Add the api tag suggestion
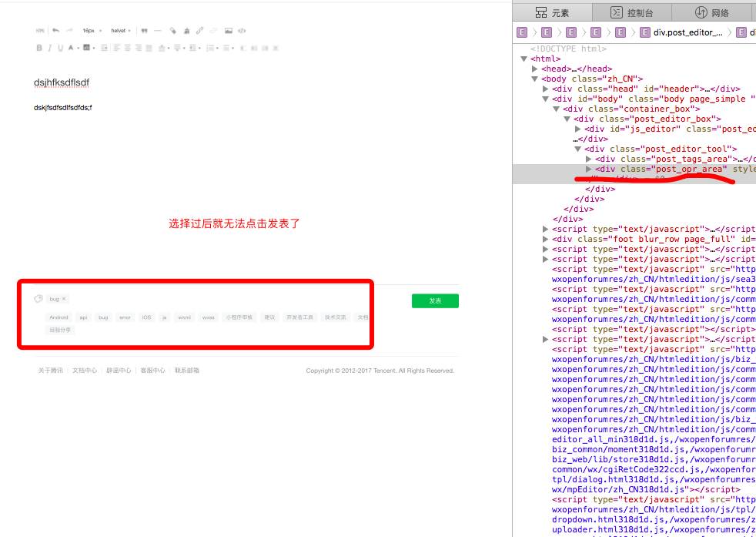 [83, 317]
